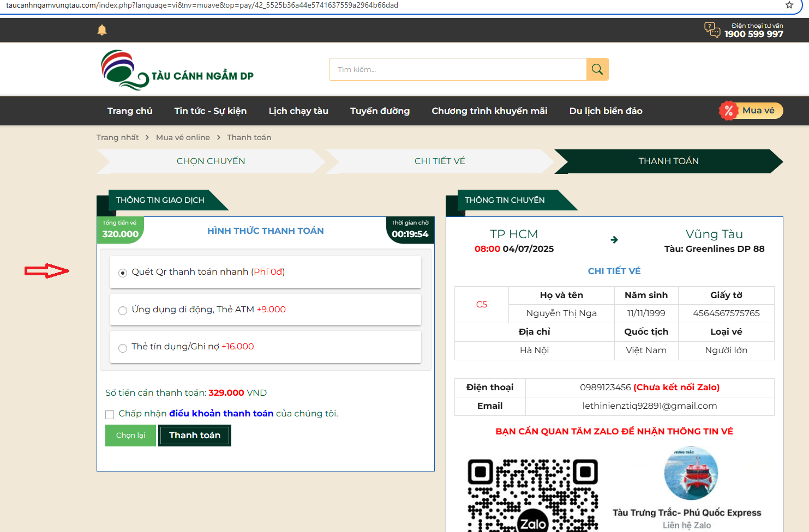Open the Tàu Trưng Trắc Zalo avatar
Viewport: 809px width, 532px height.
[x=691, y=473]
